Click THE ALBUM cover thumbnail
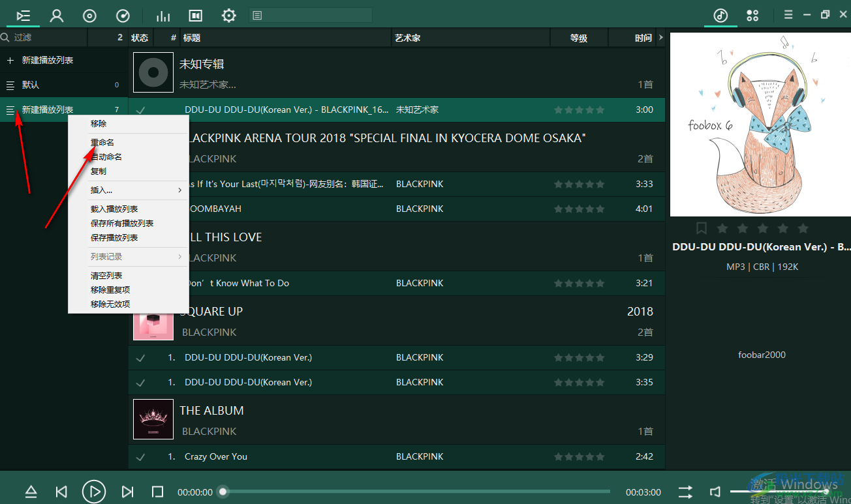This screenshot has width=851, height=504. tap(153, 419)
